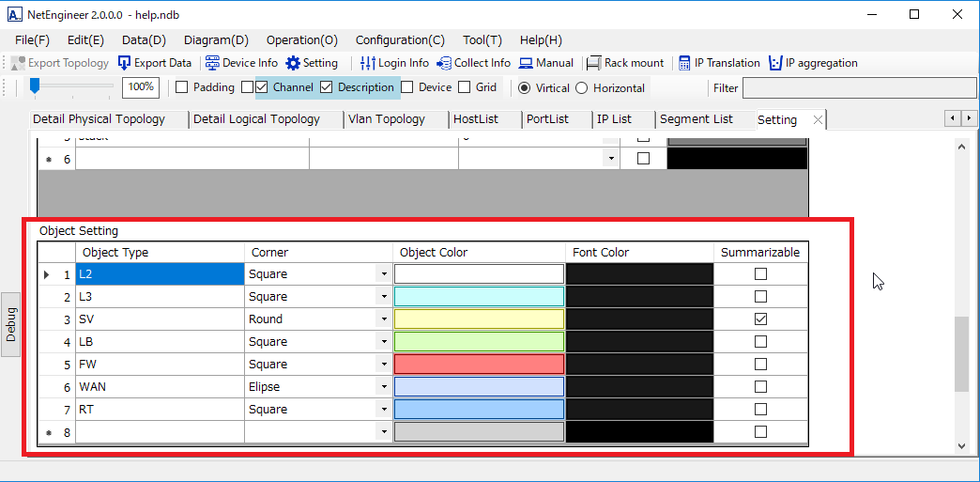Open the IP Translation tool
Screen dimensions: 980x482
(x=684, y=63)
